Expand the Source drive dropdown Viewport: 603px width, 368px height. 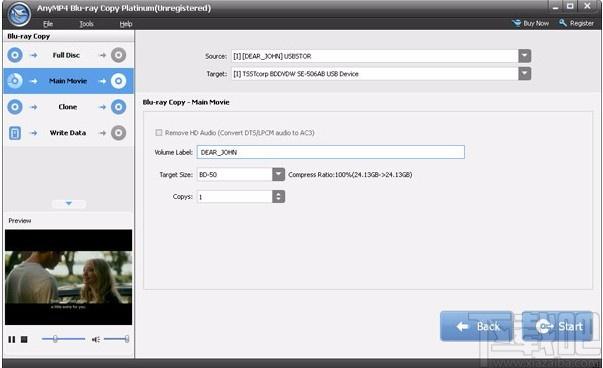tap(525, 56)
